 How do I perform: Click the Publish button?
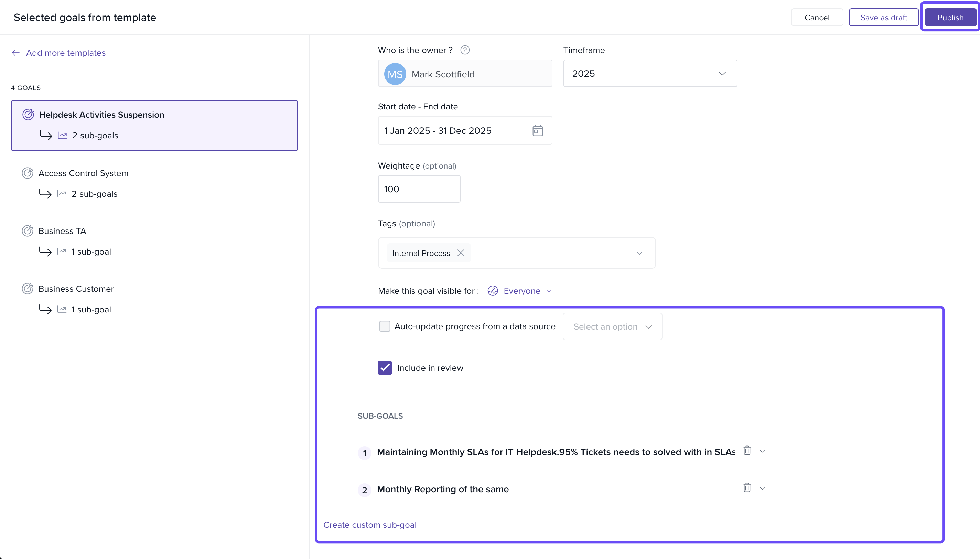pos(950,18)
